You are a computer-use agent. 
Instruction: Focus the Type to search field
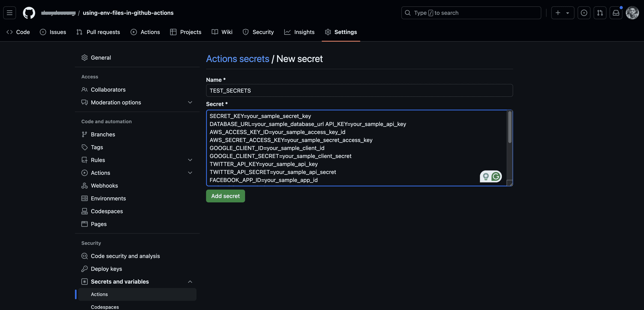tap(471, 13)
